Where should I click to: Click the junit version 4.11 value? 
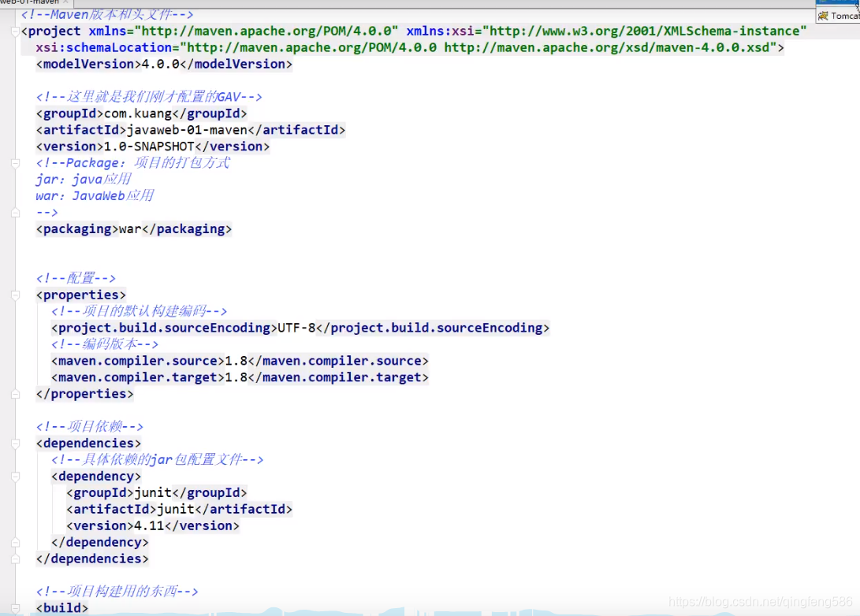149,525
